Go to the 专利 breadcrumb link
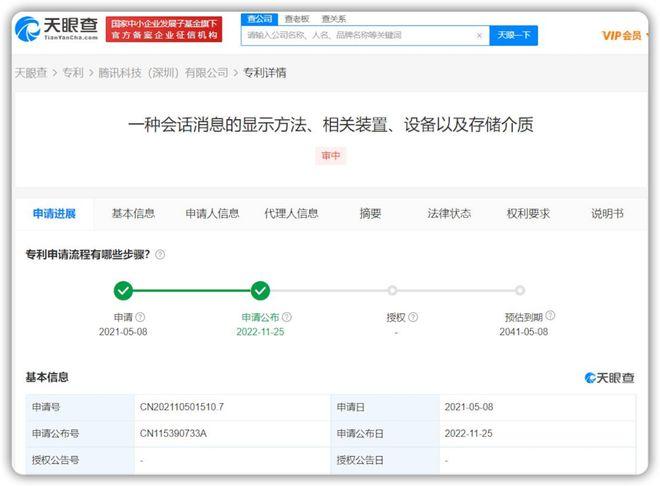Screen dimensions: 660x486 click(x=73, y=73)
